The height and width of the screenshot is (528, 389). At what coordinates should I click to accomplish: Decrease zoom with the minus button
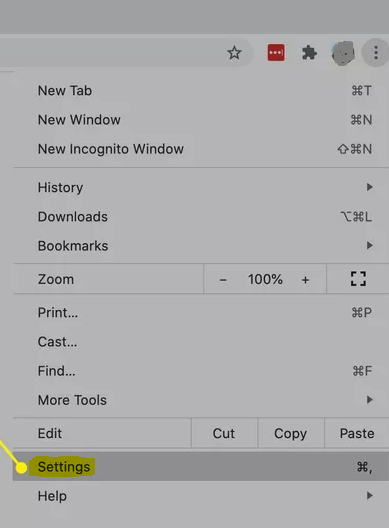pyautogui.click(x=223, y=280)
